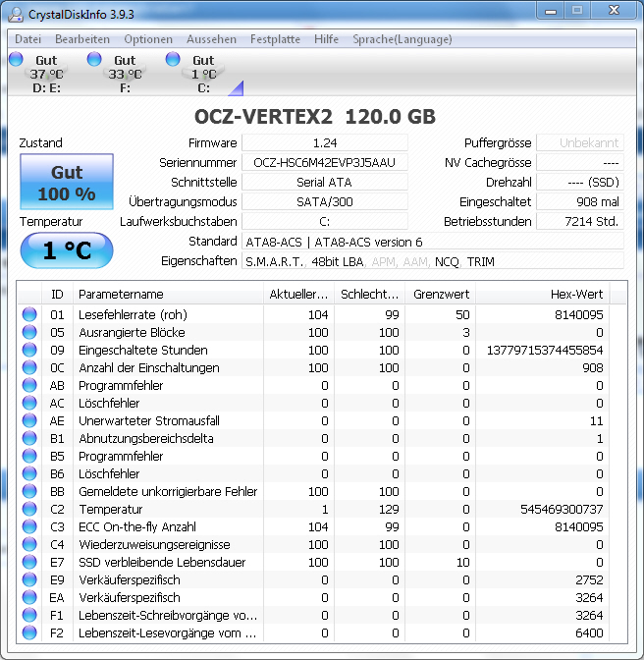This screenshot has height=660, width=644.
Task: Open the Hilfe menu
Action: click(326, 39)
